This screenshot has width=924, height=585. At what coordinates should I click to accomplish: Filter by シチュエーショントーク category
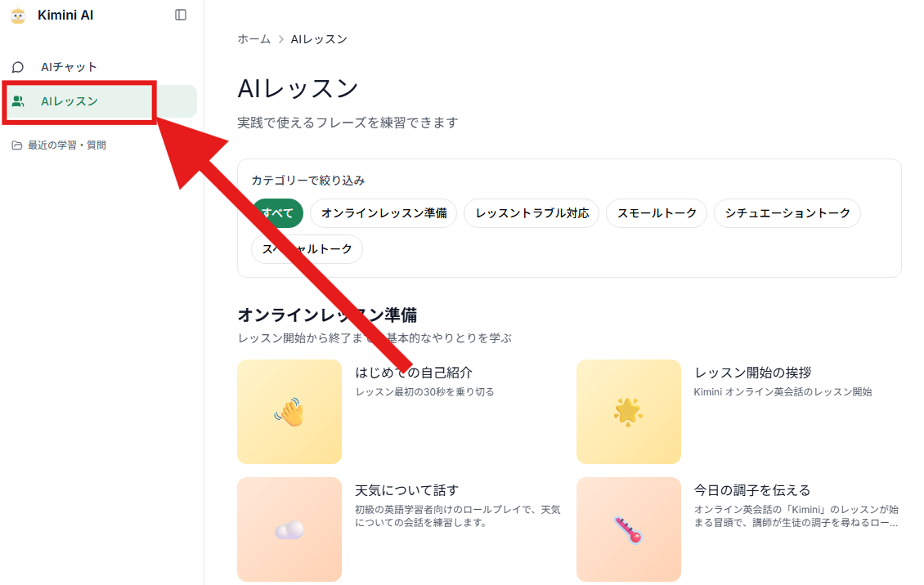click(787, 213)
